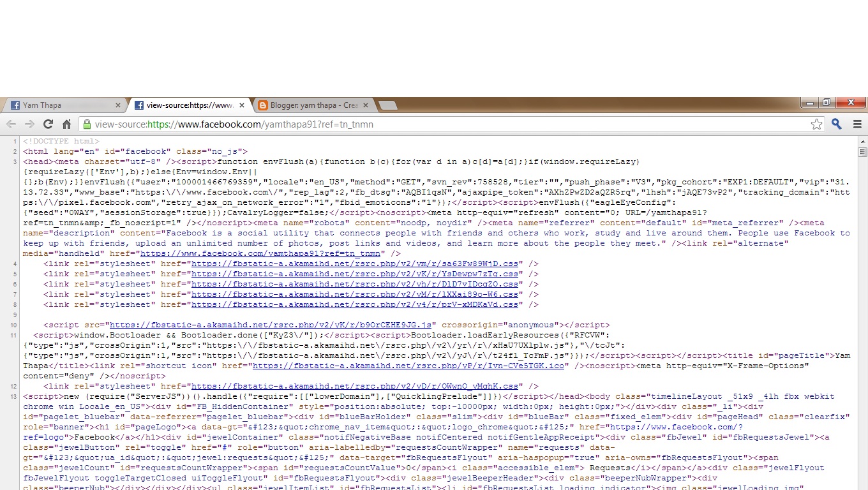This screenshot has height=490, width=868.
Task: Restore down the Chrome window
Action: point(827,103)
